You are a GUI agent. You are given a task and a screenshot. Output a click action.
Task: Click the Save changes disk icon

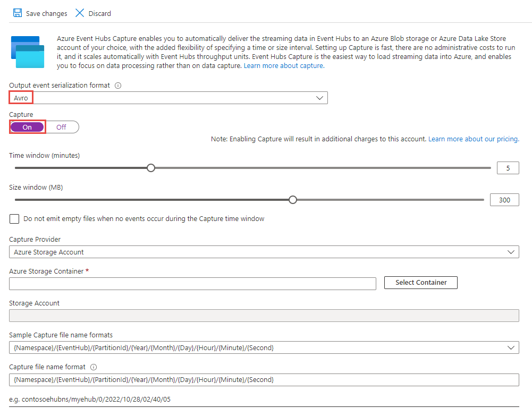(x=18, y=13)
